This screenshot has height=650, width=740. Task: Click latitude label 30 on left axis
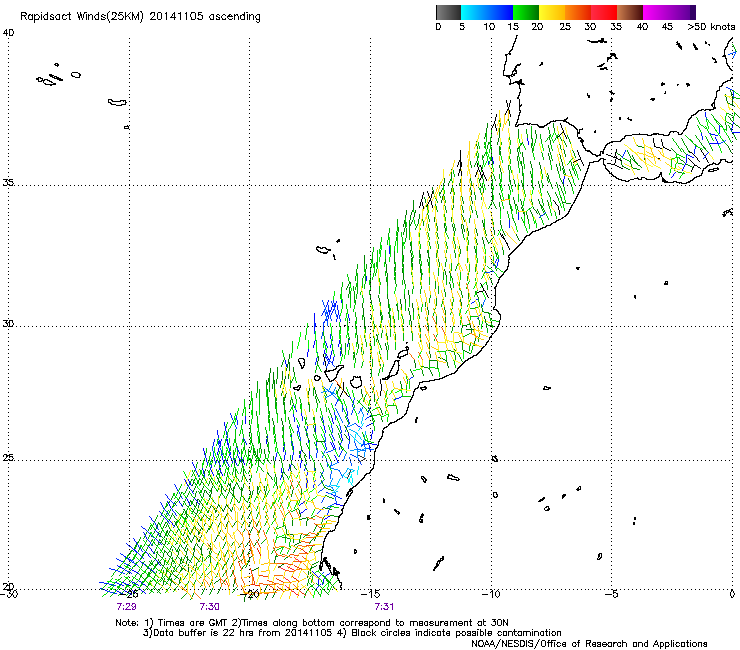[x=8, y=324]
